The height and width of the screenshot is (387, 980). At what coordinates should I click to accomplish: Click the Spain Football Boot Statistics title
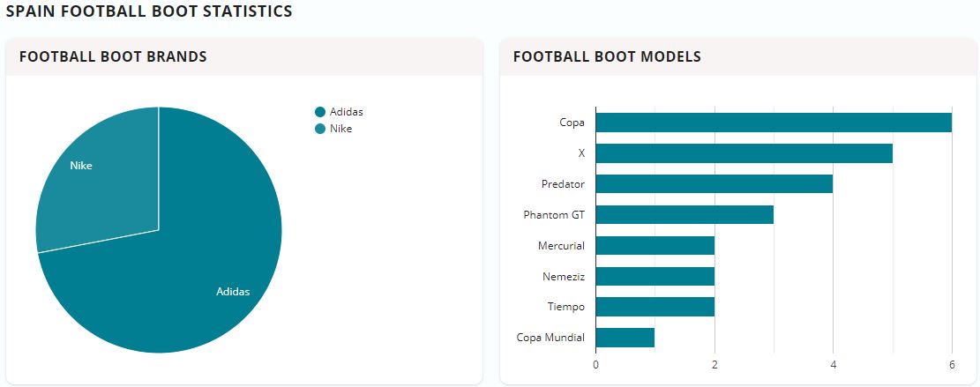pos(149,11)
